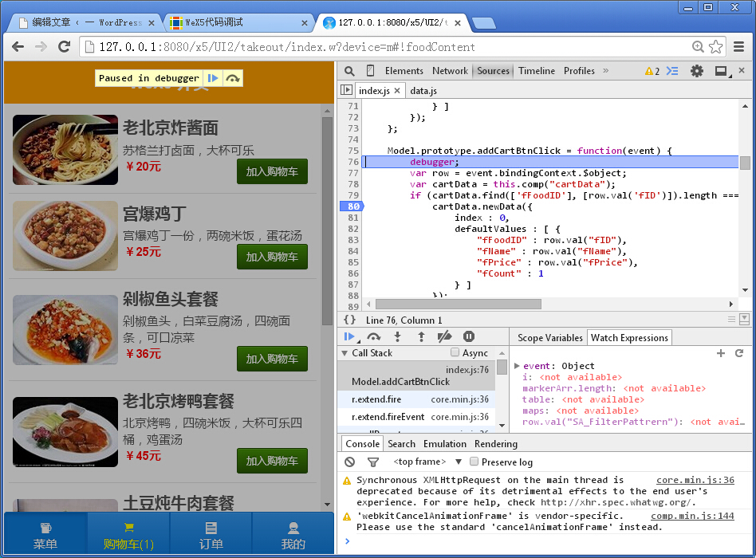Close the DevTools panel
The height and width of the screenshot is (558, 756).
coord(742,71)
